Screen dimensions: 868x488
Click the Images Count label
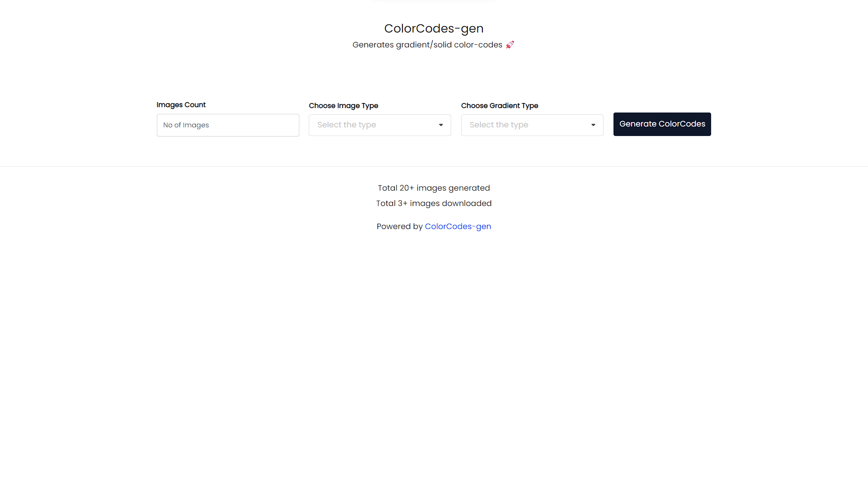click(181, 105)
